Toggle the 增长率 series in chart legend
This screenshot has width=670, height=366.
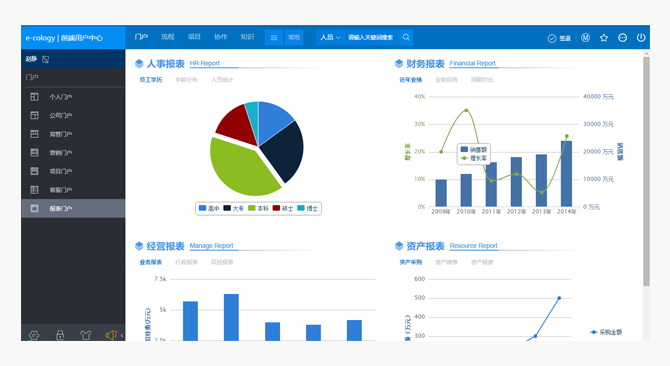(474, 158)
